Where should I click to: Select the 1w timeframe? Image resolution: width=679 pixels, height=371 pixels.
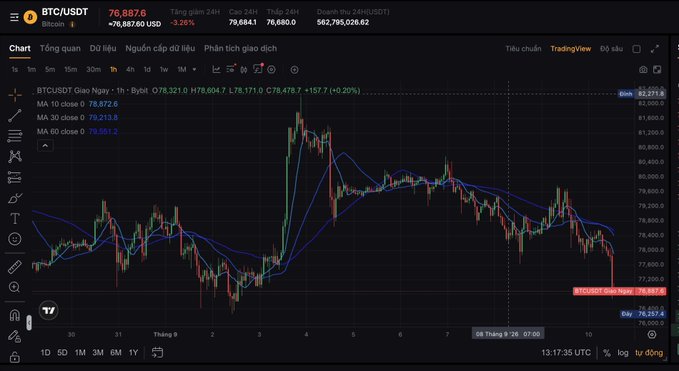point(164,69)
